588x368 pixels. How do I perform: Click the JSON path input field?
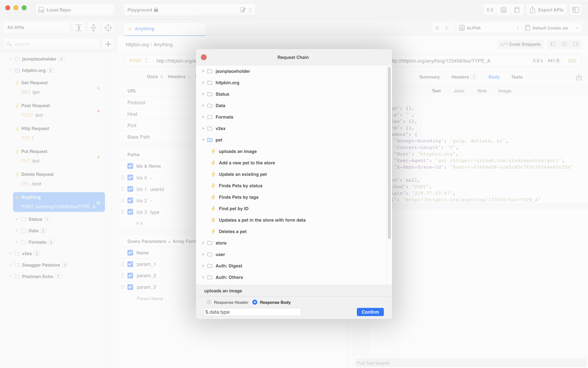pos(252,312)
